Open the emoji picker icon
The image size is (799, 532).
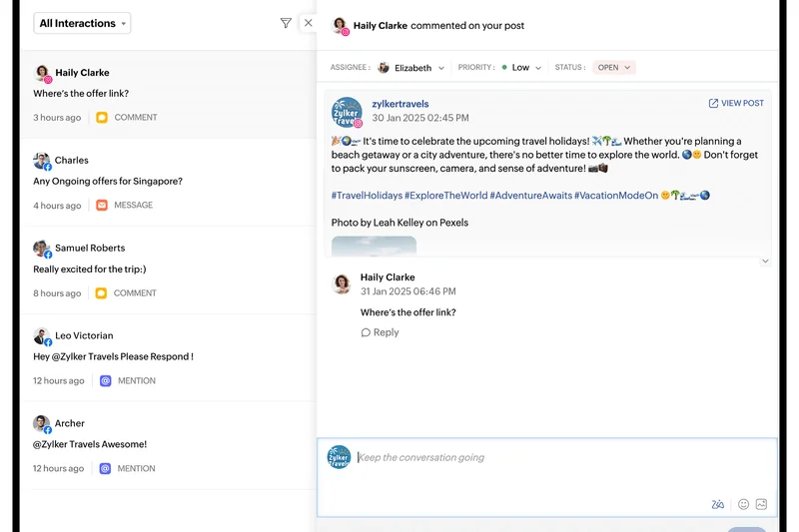pos(743,504)
